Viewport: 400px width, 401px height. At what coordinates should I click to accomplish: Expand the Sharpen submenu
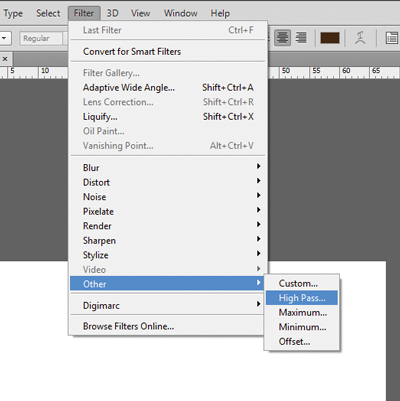click(x=168, y=240)
